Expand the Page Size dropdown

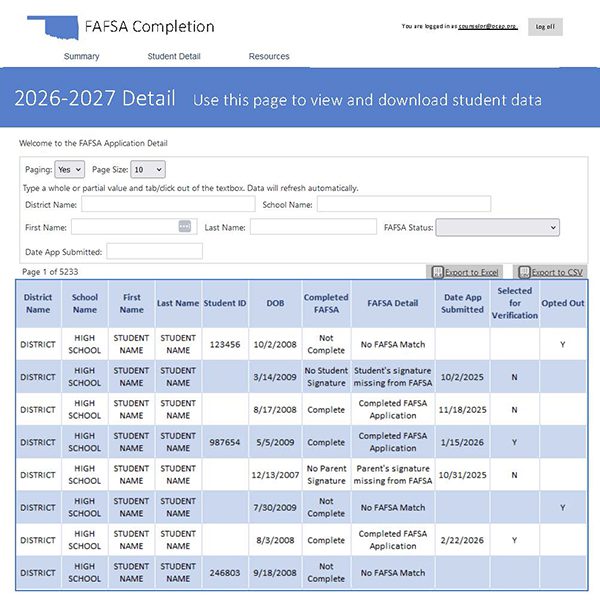147,170
